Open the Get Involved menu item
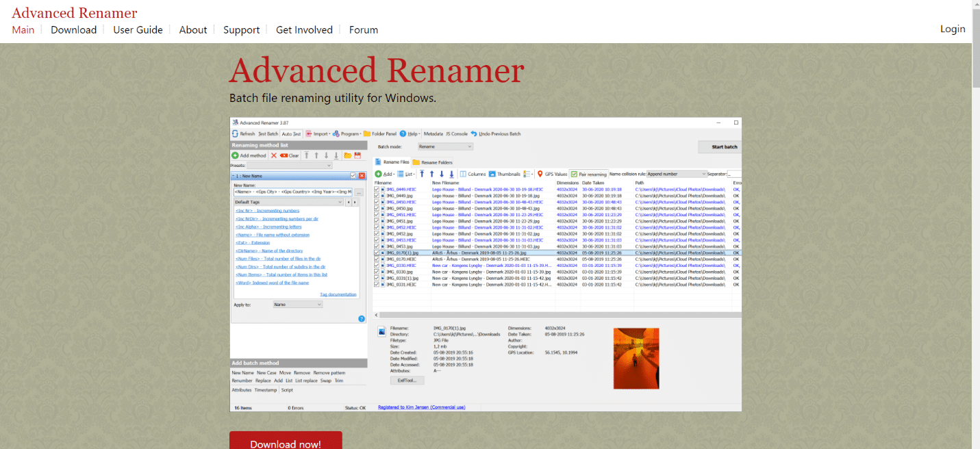980x449 pixels. [304, 29]
